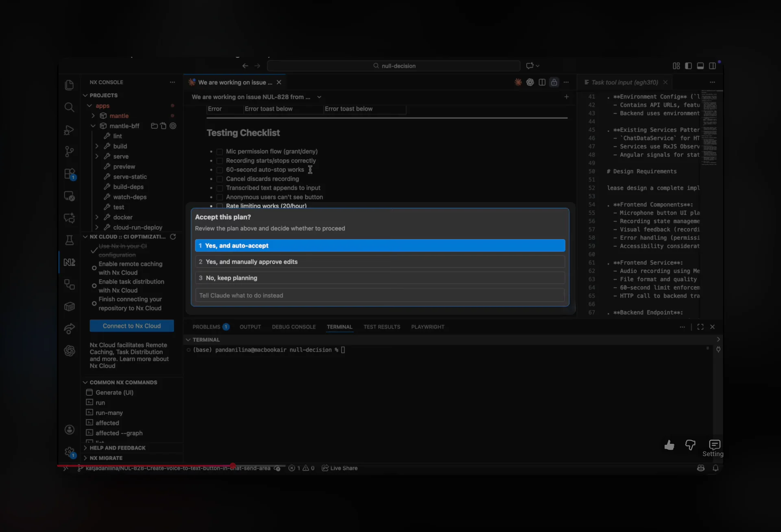781x532 pixels.
Task: Open Extensions view with update badge
Action: (x=70, y=174)
